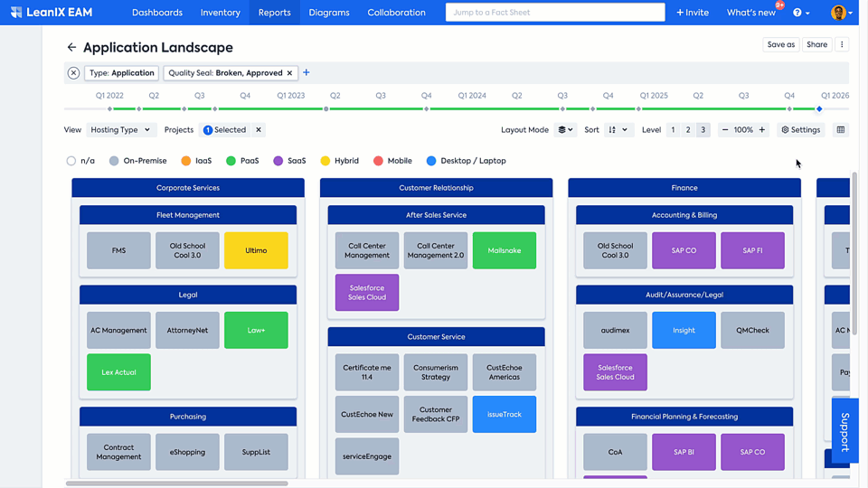Clear the selected Projects filter
868x488 pixels.
click(259, 130)
